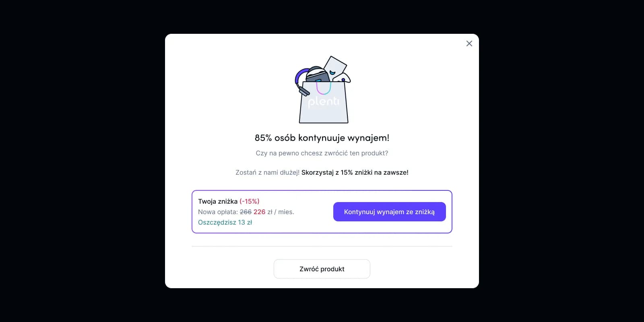Click the plenti logo on the bag
The height and width of the screenshot is (322, 644).
323,101
